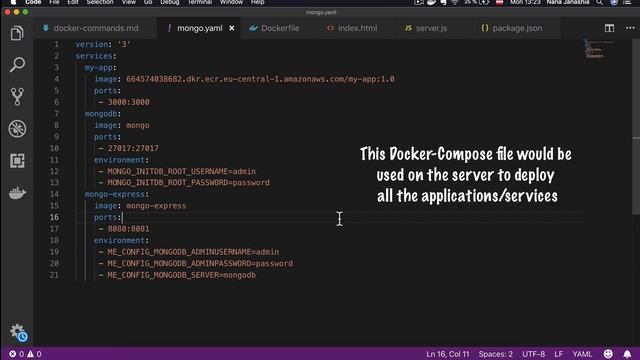Close the mongo.yaml tab
640x360 pixels.
tap(232, 28)
